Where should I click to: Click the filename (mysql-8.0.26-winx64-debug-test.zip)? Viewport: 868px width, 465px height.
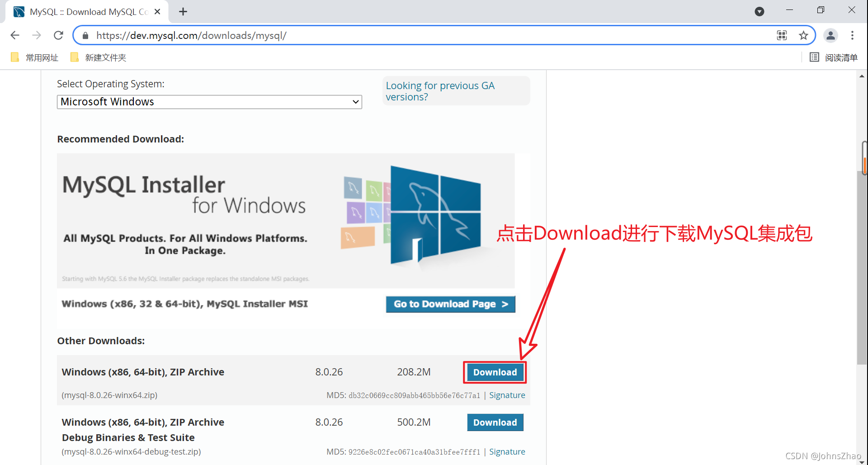click(x=131, y=451)
